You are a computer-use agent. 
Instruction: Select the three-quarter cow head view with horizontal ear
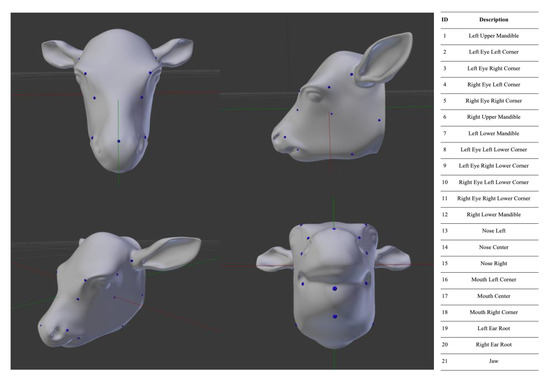click(119, 290)
